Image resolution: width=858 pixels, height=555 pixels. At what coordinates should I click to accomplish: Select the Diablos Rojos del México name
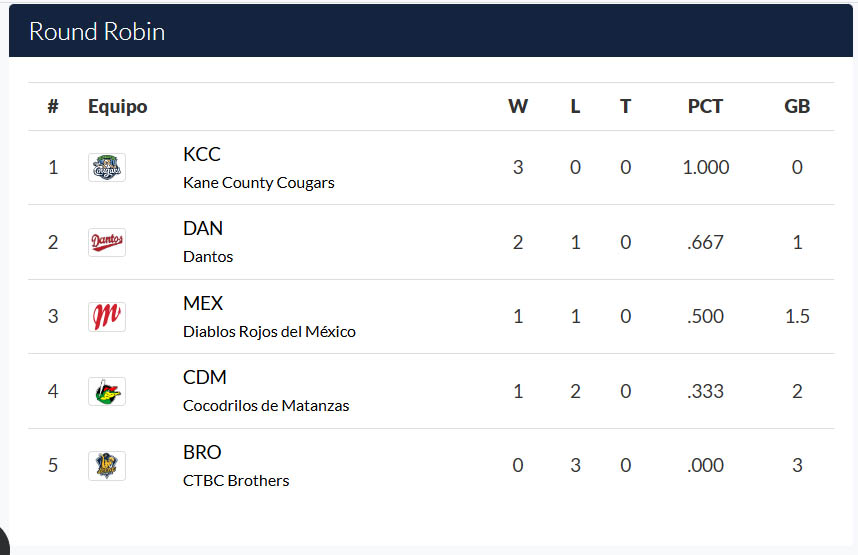[269, 332]
